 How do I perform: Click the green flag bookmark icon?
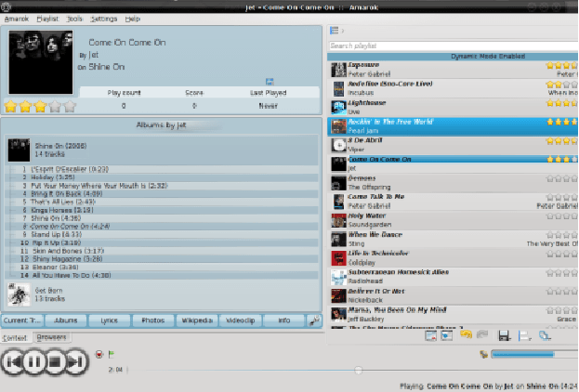point(112,354)
